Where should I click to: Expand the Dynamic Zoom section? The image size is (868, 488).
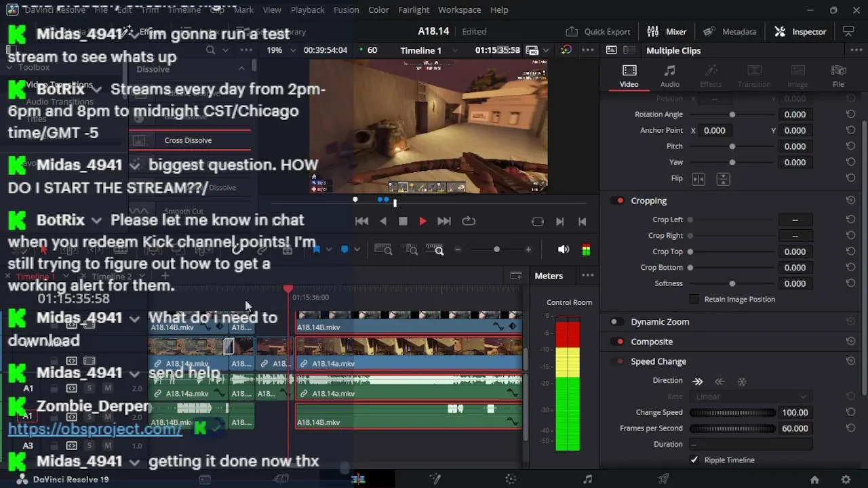click(x=660, y=322)
